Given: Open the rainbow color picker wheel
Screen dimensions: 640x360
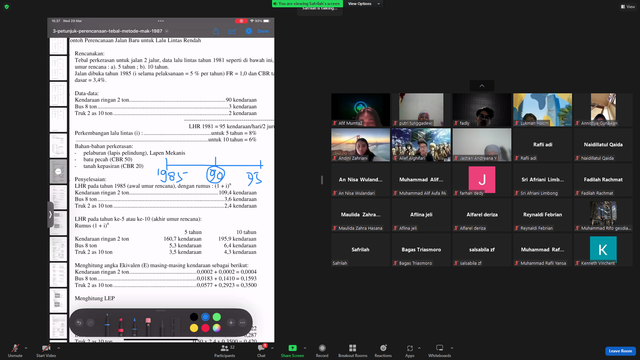Looking at the screenshot, I should click(217, 328).
